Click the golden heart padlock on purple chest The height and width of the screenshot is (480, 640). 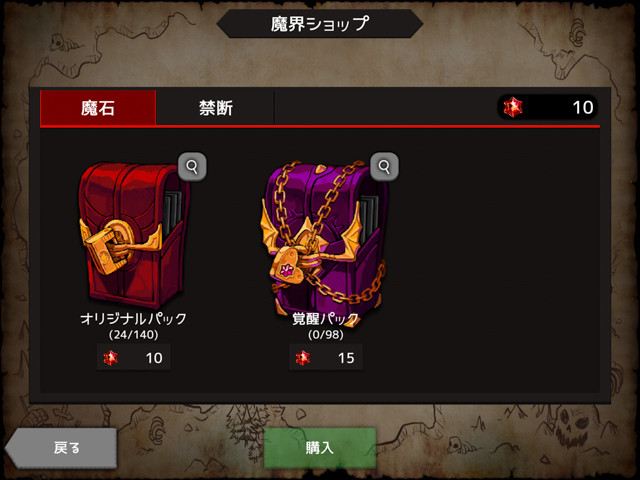289,266
